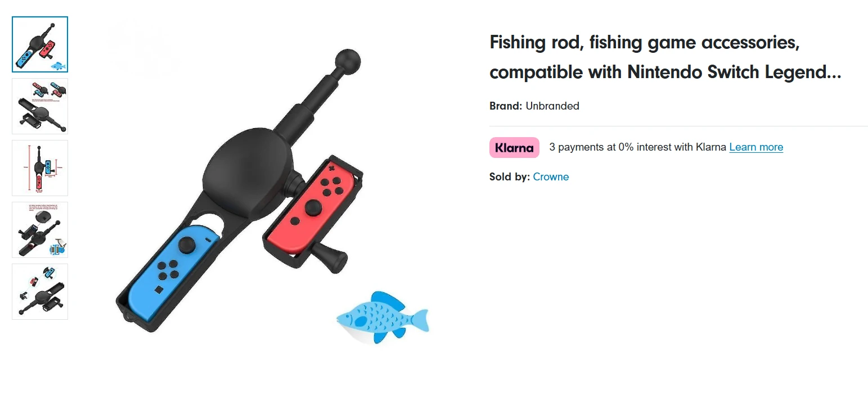Open the Klarna Learn more link

(x=756, y=147)
